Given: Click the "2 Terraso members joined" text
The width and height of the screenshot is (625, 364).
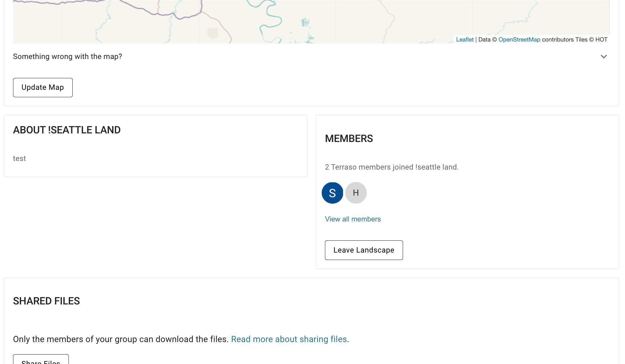Looking at the screenshot, I should [392, 167].
